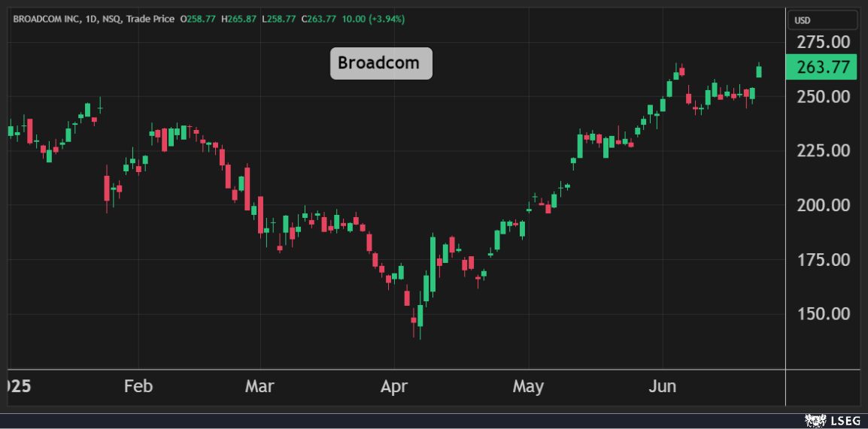Click the 275.00 price axis label
This screenshot has height=429, width=868.
pos(823,43)
